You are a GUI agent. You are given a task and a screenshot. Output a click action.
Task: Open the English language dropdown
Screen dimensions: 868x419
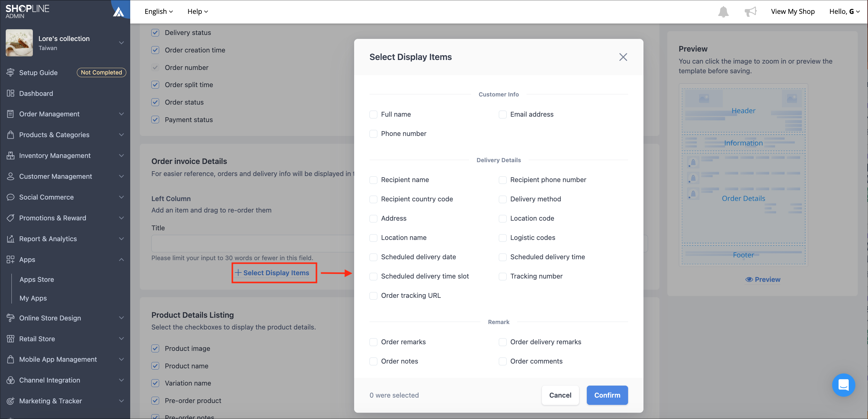[x=159, y=11]
